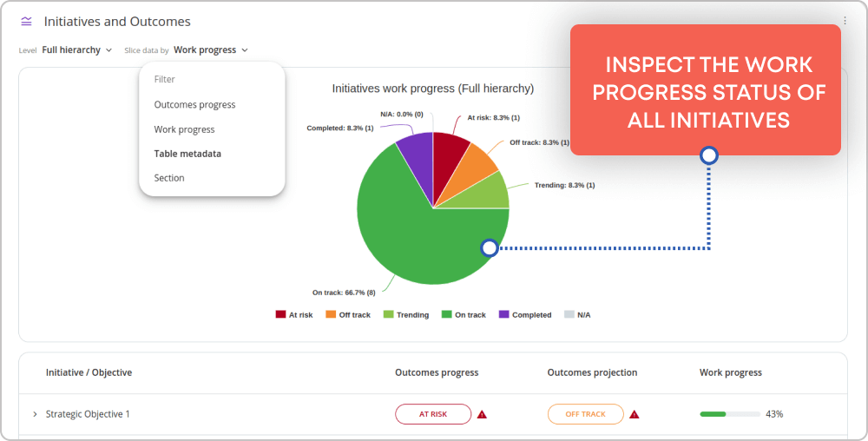Click the Completed: 8.3% (1) chart label
868x441 pixels.
click(340, 128)
